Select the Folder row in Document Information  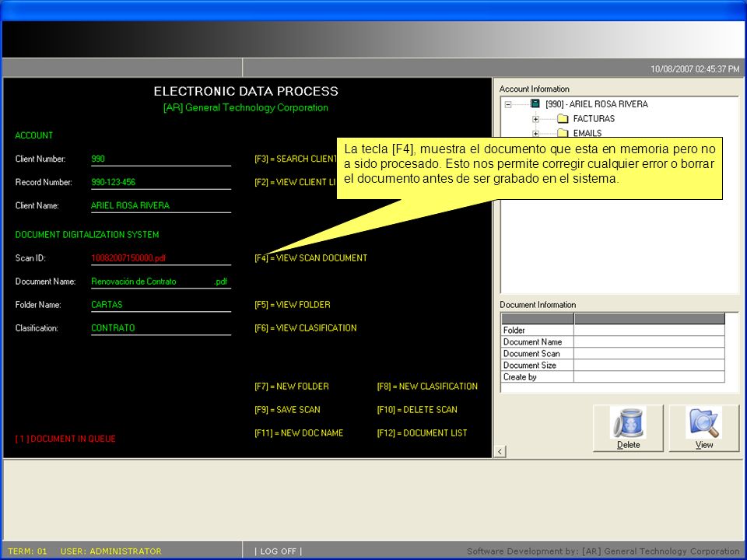click(x=613, y=330)
